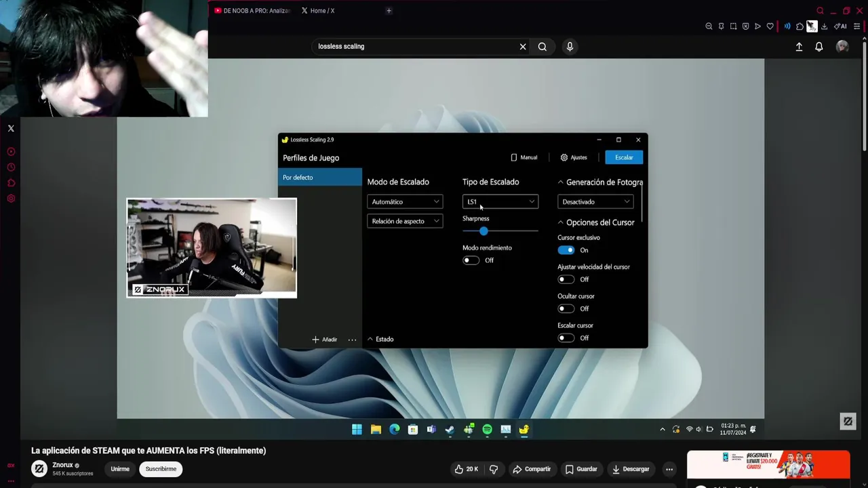
Task: Open the LS1 scaling type dropdown
Action: pyautogui.click(x=500, y=201)
